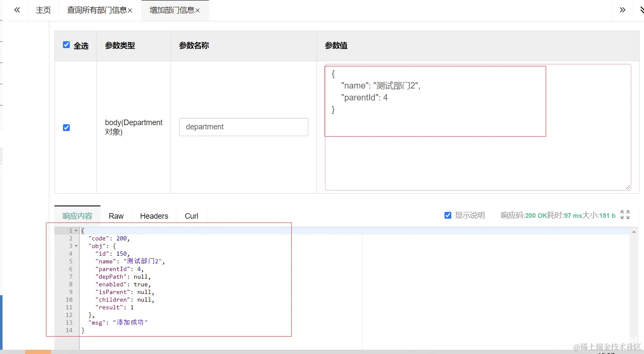Go to the 主页 tab
The height and width of the screenshot is (354, 644).
pos(43,10)
